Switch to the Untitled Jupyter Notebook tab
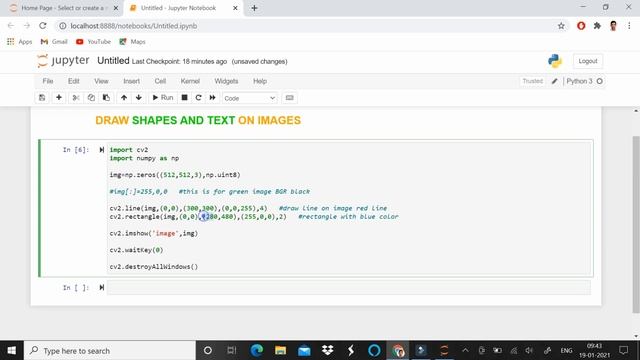Screen dimensions: 640x360 pyautogui.click(x=183, y=8)
